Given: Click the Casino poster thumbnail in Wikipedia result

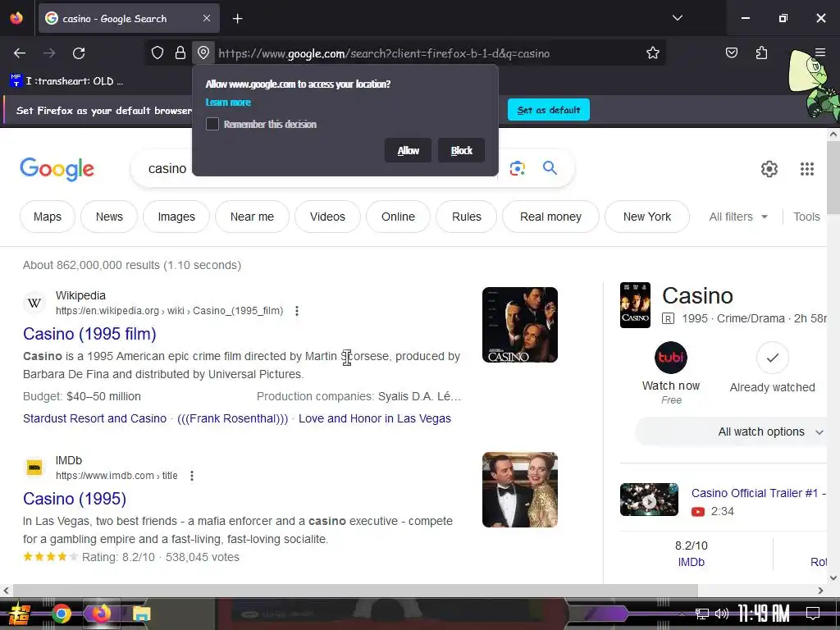Looking at the screenshot, I should 519,325.
